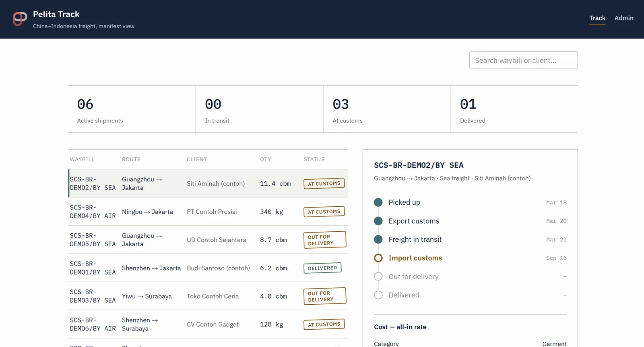Click DELIVERED badge for Budi Santoso
The height and width of the screenshot is (347, 644).
(x=322, y=268)
